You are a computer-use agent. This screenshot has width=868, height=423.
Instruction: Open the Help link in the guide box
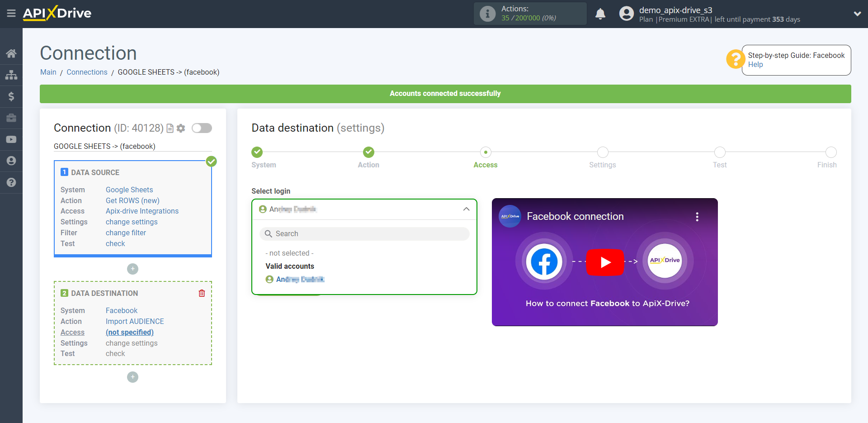coord(755,65)
